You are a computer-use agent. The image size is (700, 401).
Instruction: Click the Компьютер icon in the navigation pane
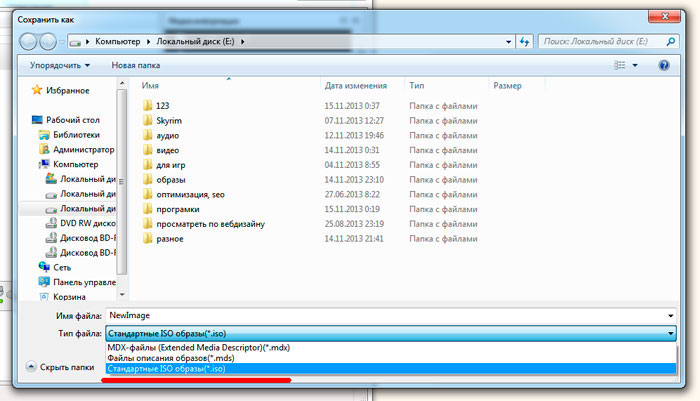(x=44, y=164)
